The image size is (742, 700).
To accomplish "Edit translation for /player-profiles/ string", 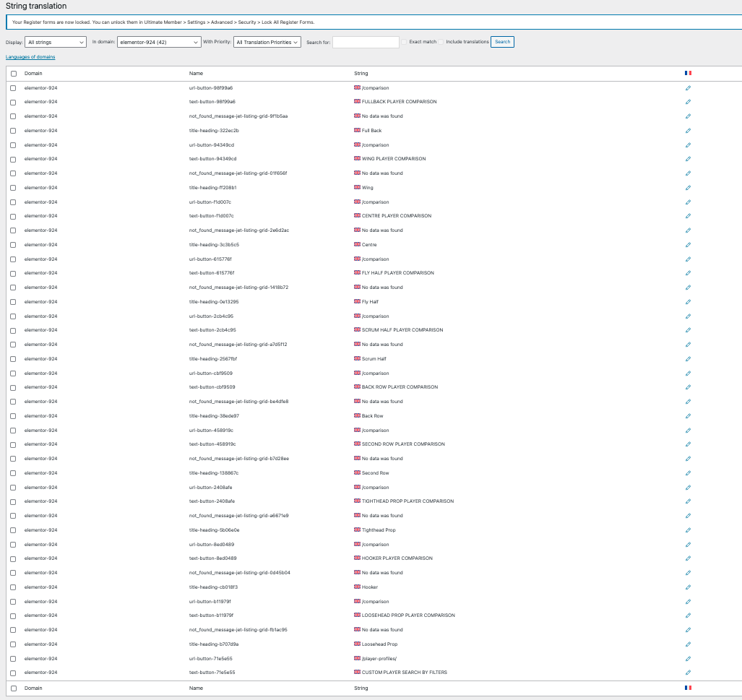I will click(x=688, y=659).
